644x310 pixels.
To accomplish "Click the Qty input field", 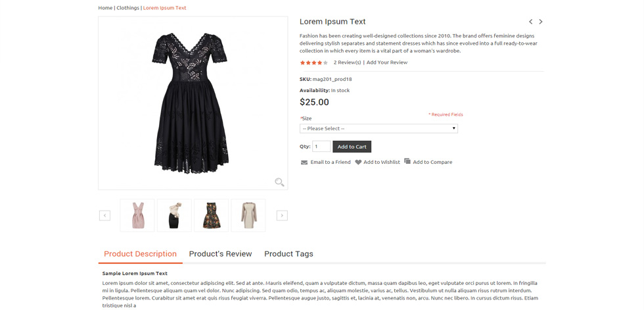I will pyautogui.click(x=321, y=146).
